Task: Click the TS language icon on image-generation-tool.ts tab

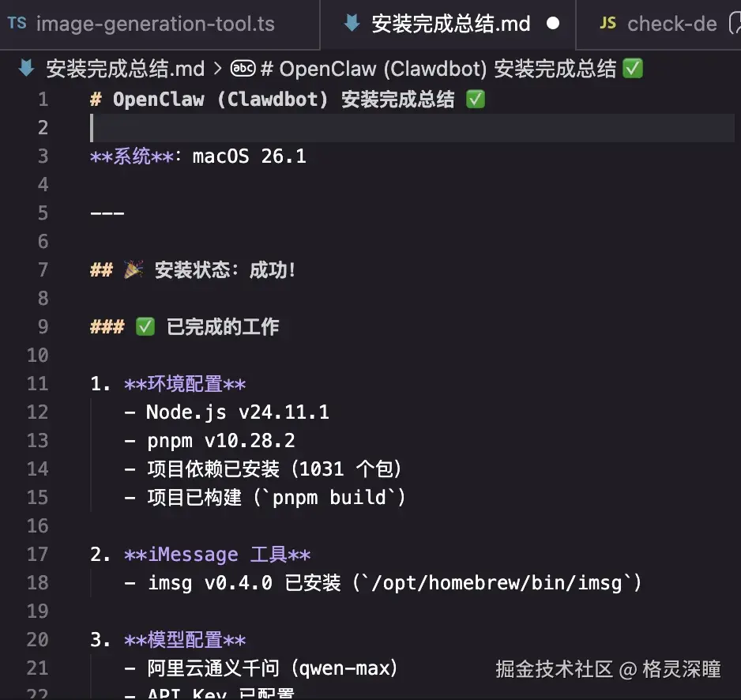Action: (17, 23)
